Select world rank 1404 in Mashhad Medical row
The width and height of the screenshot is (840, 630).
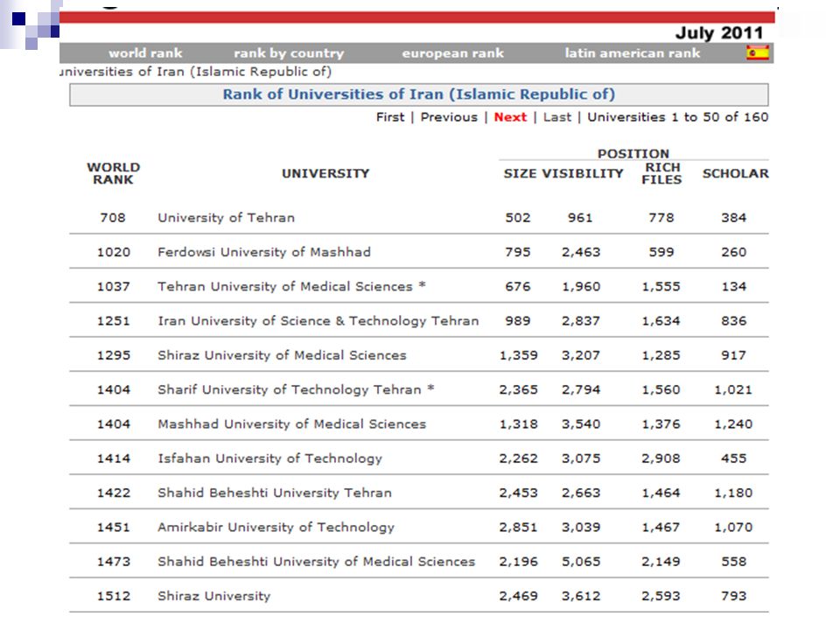click(113, 423)
